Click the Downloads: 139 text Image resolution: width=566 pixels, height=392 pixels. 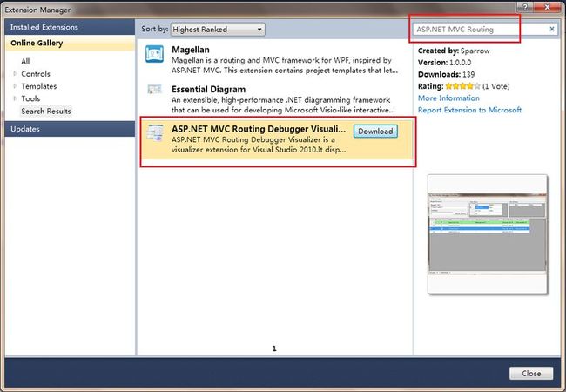pos(446,75)
